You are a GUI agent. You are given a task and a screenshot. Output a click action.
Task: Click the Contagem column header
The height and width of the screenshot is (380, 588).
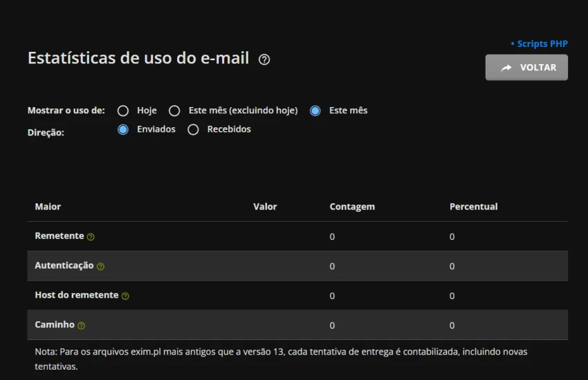click(x=352, y=207)
